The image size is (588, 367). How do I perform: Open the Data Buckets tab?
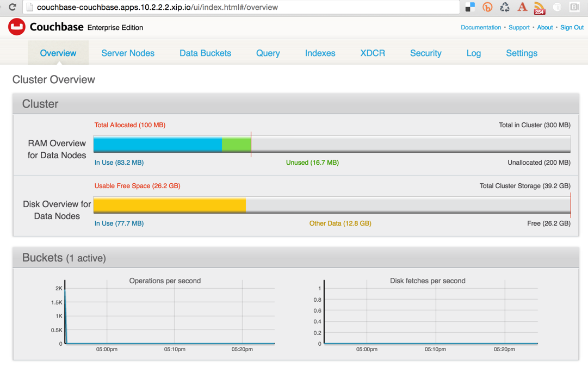click(205, 53)
